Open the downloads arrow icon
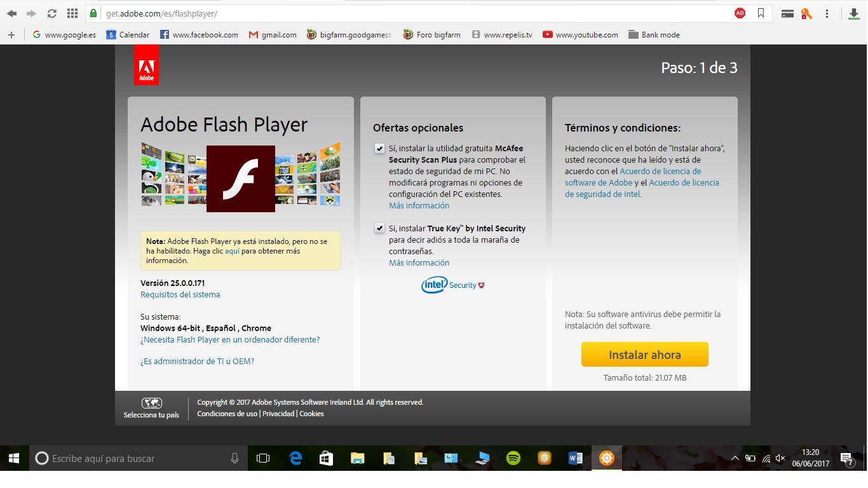This screenshot has height=488, width=868. click(x=854, y=13)
